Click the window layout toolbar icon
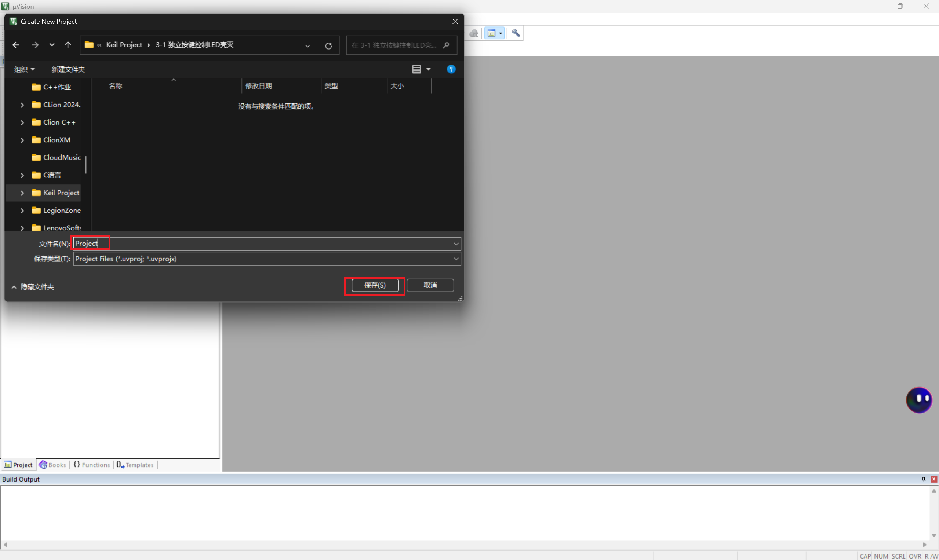Viewport: 939px width, 560px height. 492,33
